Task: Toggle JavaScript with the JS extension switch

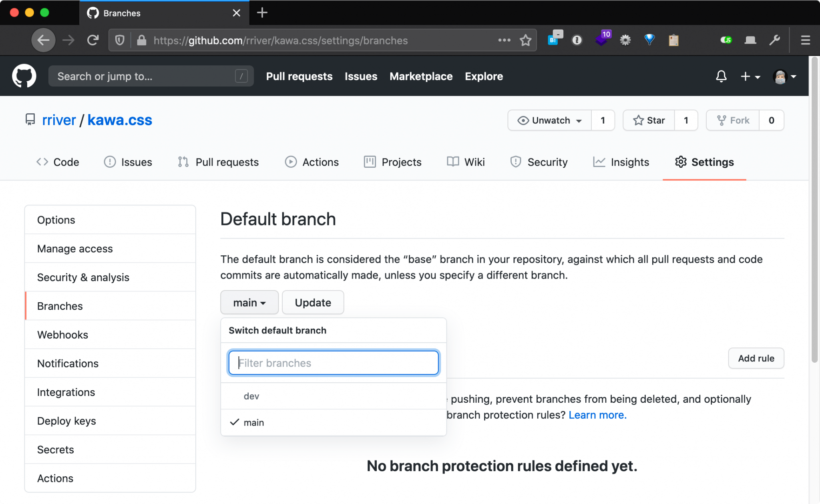Action: coord(726,40)
